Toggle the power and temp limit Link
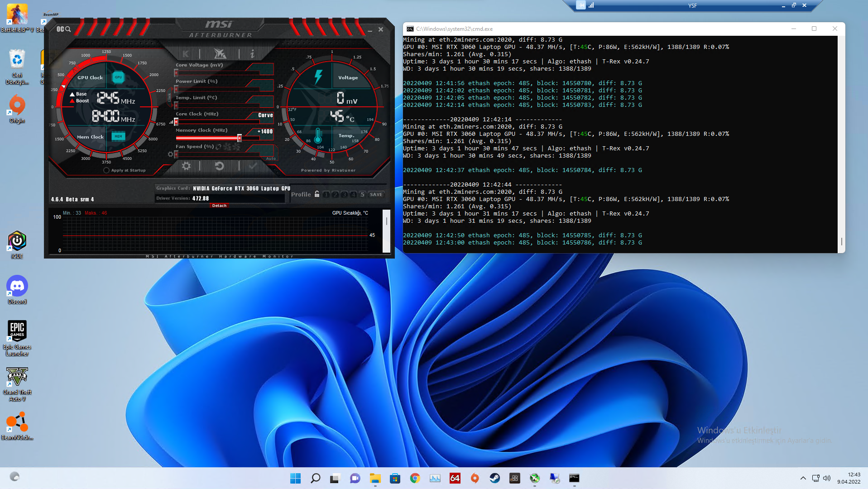868x489 pixels. [x=170, y=97]
